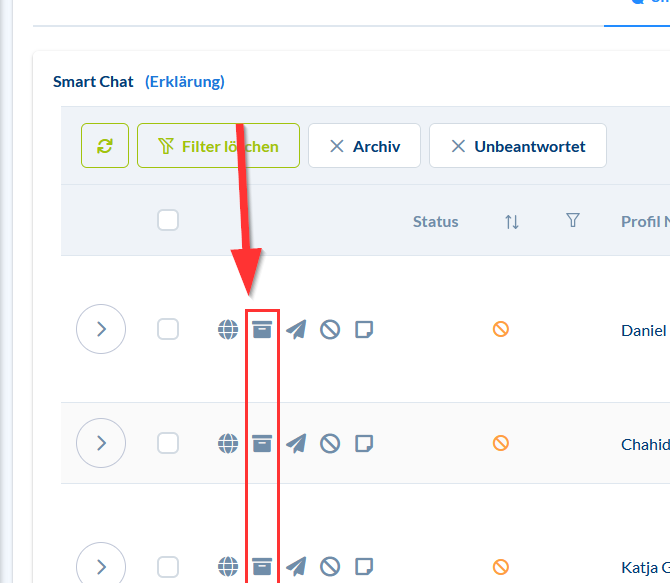The width and height of the screenshot is (670, 583).
Task: Expand Katja's row with the chevron
Action: tap(101, 565)
